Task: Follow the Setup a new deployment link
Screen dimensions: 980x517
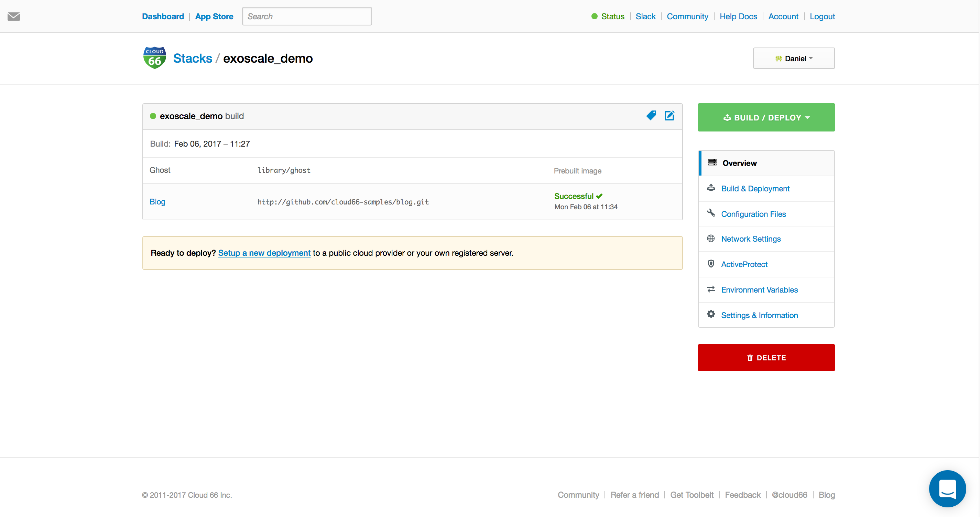Action: tap(264, 253)
